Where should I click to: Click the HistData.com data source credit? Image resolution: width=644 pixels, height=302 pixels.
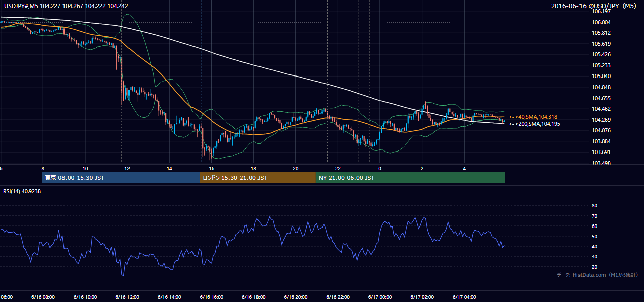[x=597, y=275]
